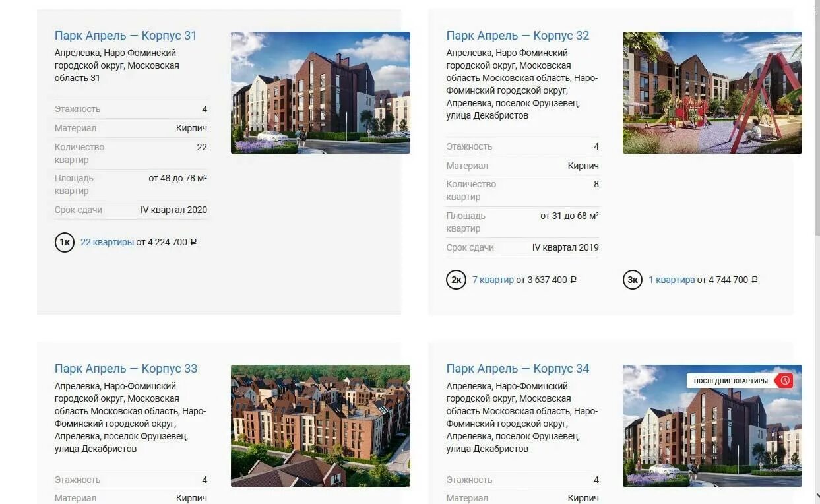Viewport: 820px width, 504px height.
Task: Open Парк Апрель — Корпус 32 title link
Action: 518,36
